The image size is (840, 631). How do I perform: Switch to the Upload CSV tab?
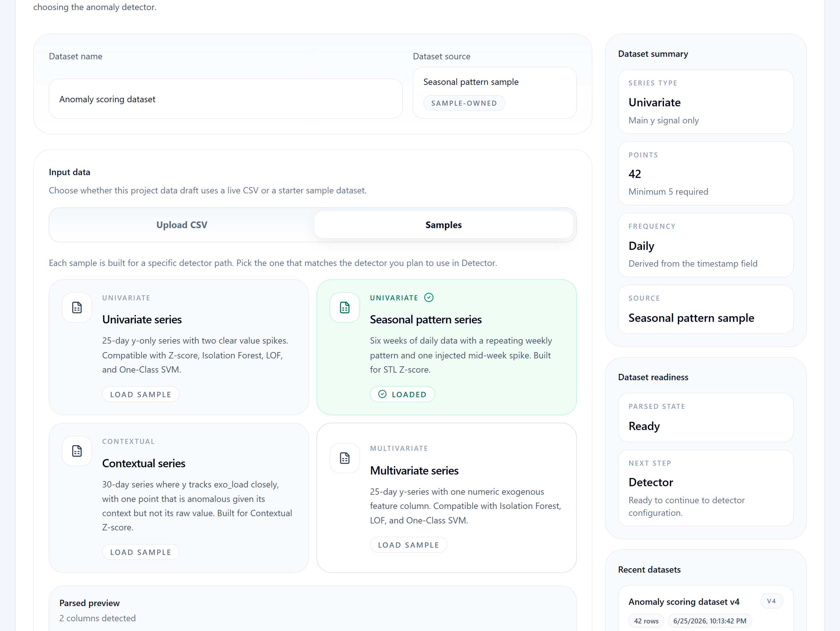click(182, 225)
